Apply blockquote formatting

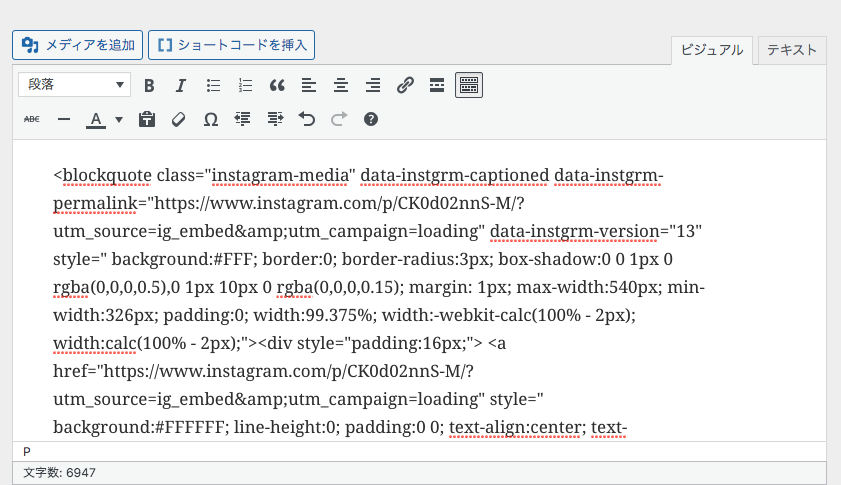[277, 85]
